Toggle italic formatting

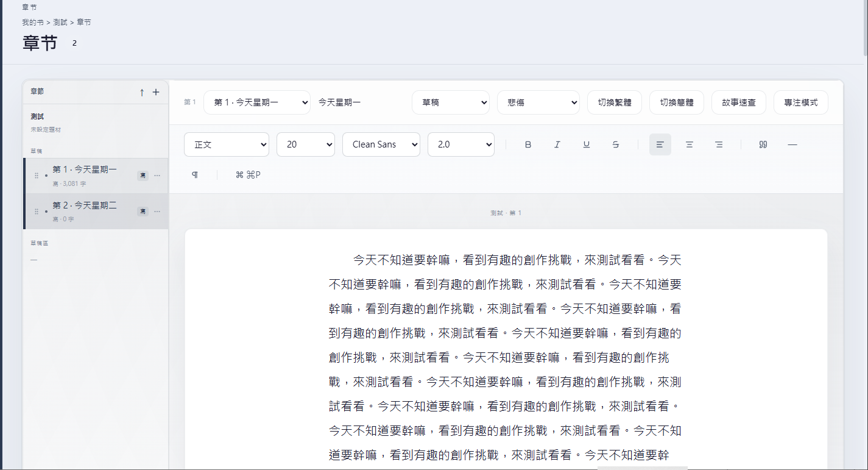coord(557,144)
